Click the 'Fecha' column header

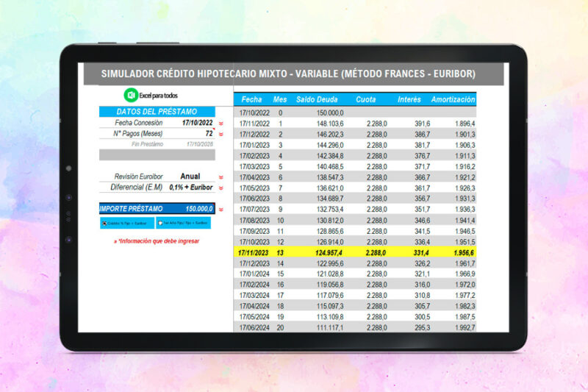251,99
